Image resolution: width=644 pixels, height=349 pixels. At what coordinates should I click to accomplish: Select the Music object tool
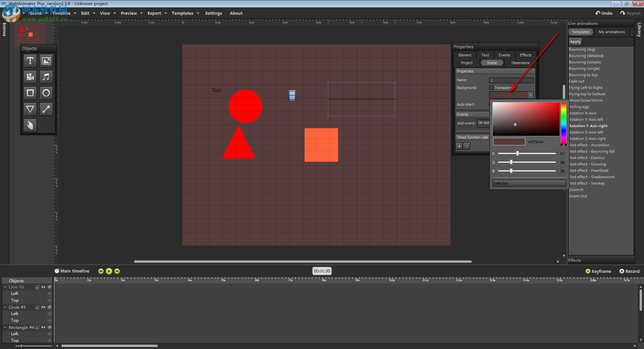coord(46,77)
